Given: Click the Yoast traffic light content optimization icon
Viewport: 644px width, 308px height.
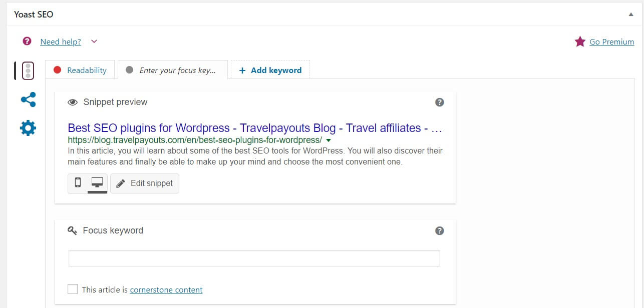Looking at the screenshot, I should tap(28, 70).
